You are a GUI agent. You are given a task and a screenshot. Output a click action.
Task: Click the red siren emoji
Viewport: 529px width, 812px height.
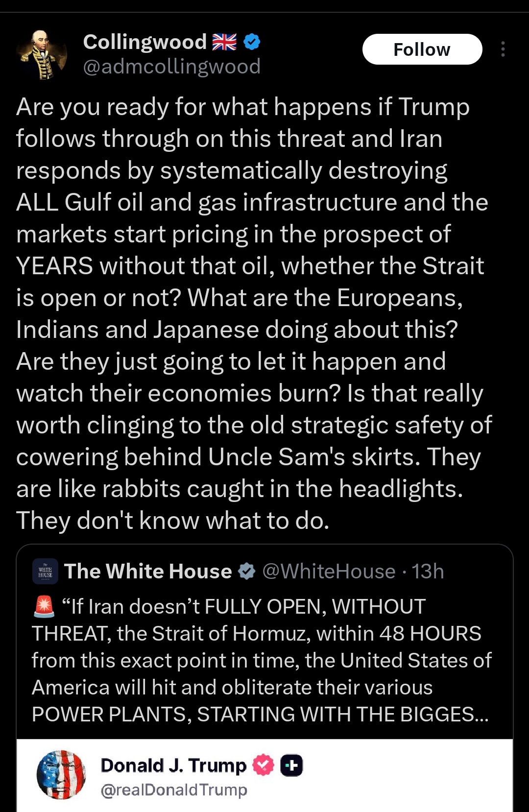(x=44, y=607)
